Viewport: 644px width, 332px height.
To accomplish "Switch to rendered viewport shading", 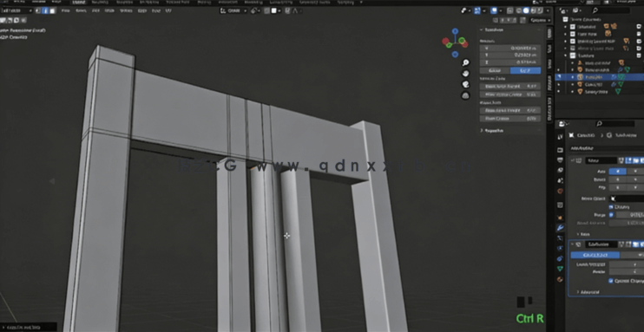I will coord(540,10).
